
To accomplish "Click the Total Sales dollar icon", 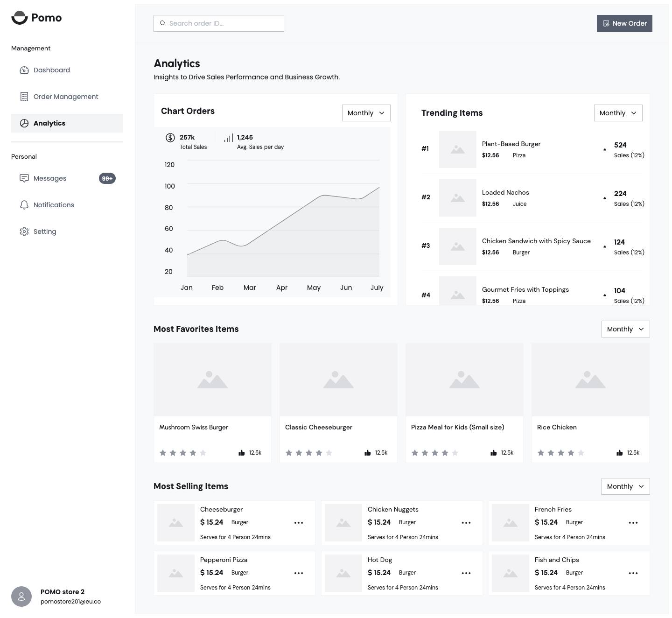I will pyautogui.click(x=170, y=138).
